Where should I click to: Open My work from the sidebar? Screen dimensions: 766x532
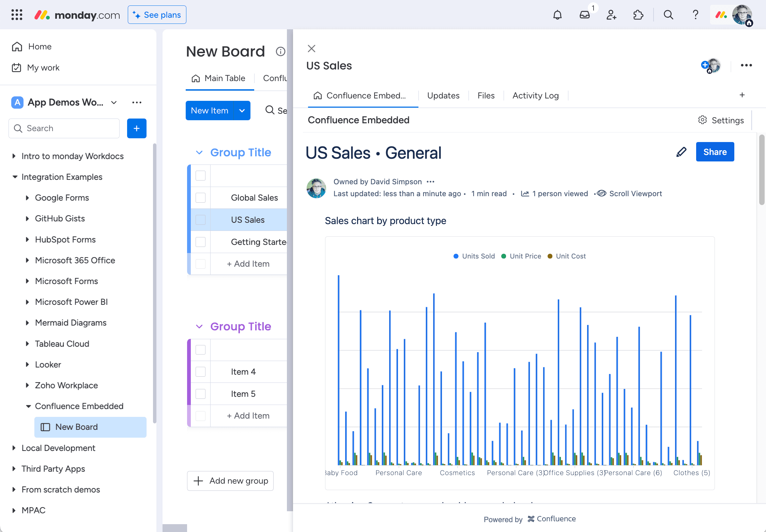[x=43, y=68]
